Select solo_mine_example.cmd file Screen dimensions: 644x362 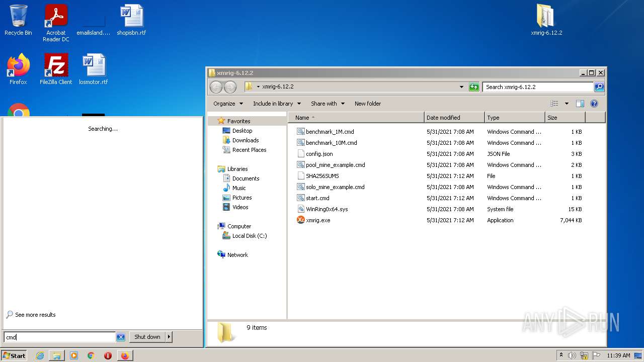335,187
